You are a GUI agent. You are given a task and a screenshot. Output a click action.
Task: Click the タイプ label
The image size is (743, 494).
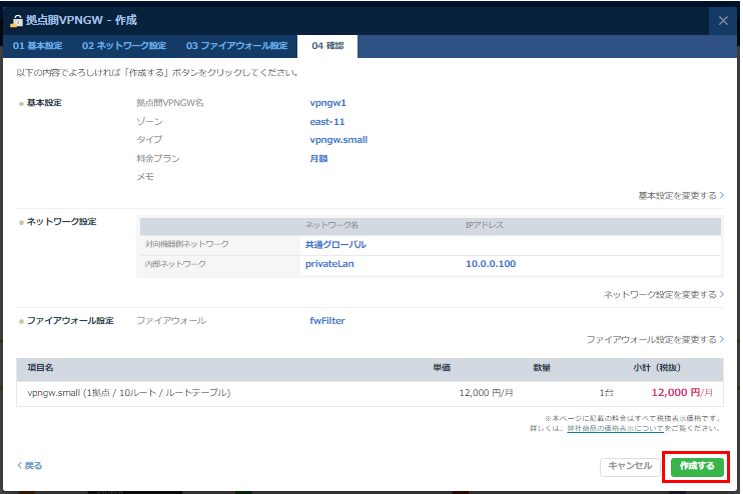[149, 140]
